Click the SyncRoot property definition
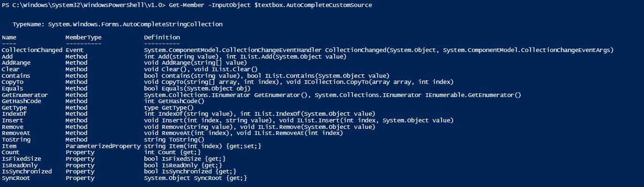The width and height of the screenshot is (644, 187). coord(195,178)
